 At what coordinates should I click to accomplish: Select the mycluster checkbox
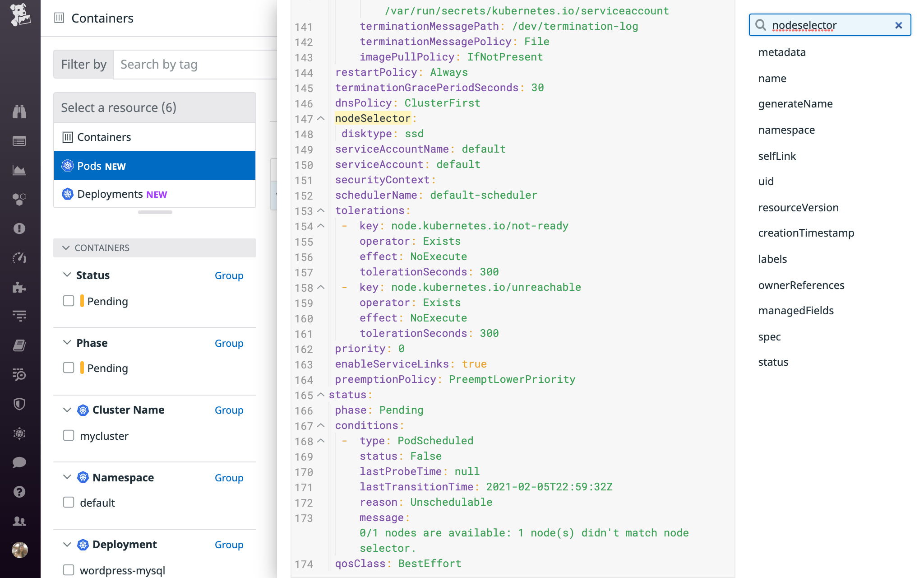click(x=68, y=435)
